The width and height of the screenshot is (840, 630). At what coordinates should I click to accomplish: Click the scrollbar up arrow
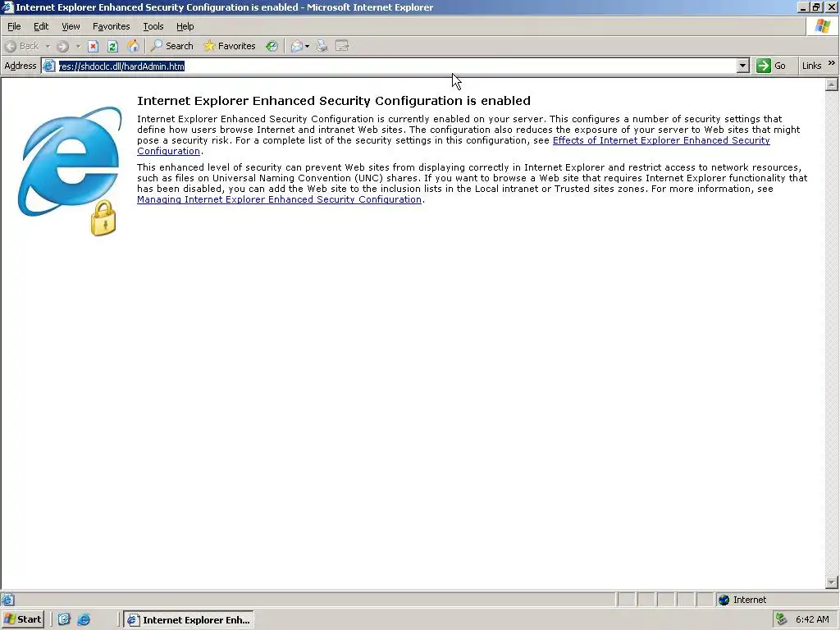(x=832, y=84)
